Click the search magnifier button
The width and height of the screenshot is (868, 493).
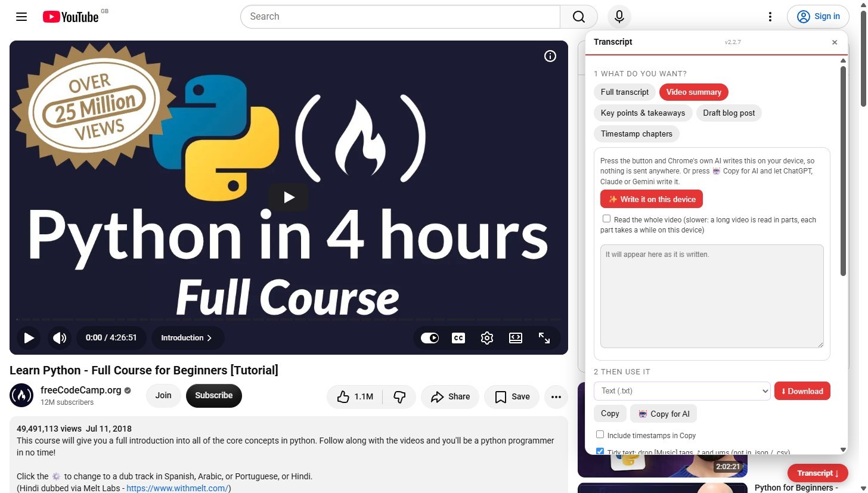tap(579, 17)
